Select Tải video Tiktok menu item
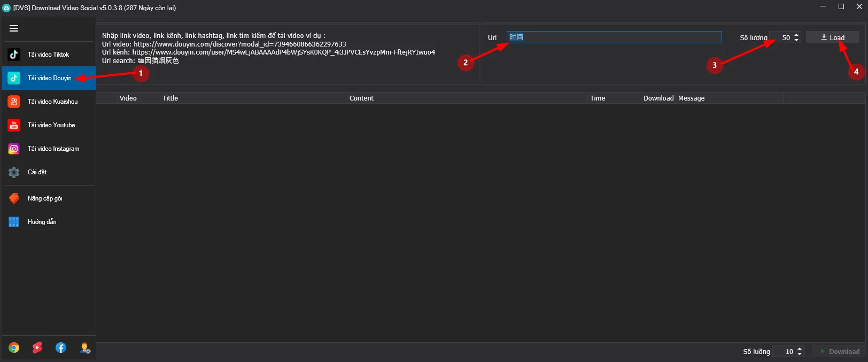This screenshot has height=362, width=868. click(49, 55)
